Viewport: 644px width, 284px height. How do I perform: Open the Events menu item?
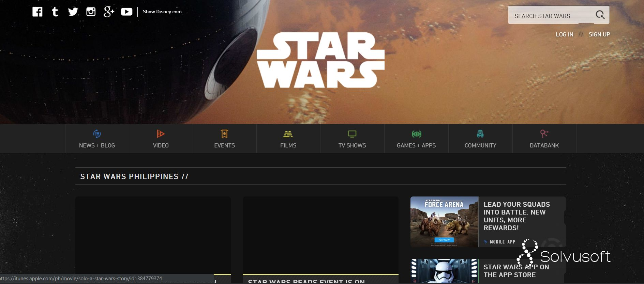tap(225, 139)
